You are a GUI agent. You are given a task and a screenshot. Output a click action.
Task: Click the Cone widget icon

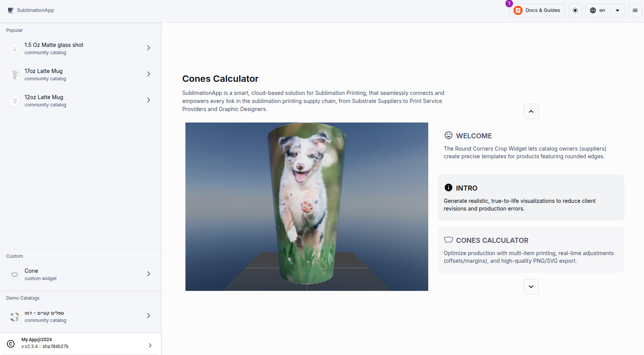15,275
